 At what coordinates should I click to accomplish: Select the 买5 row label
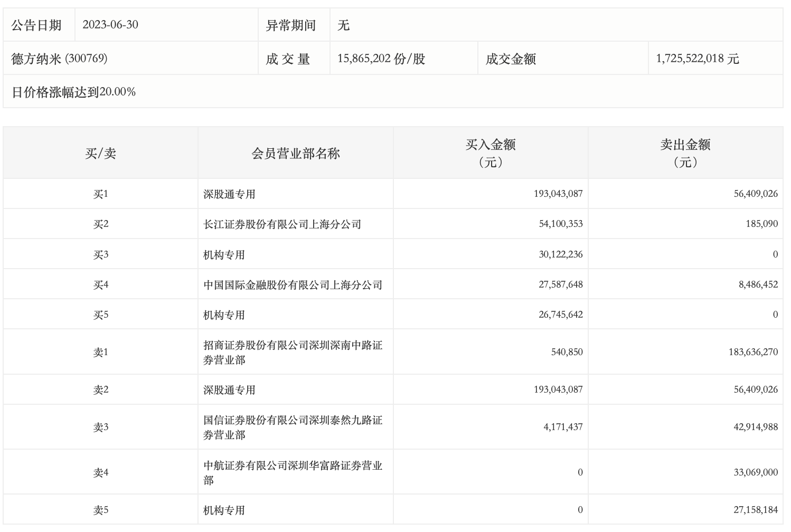pos(100,315)
